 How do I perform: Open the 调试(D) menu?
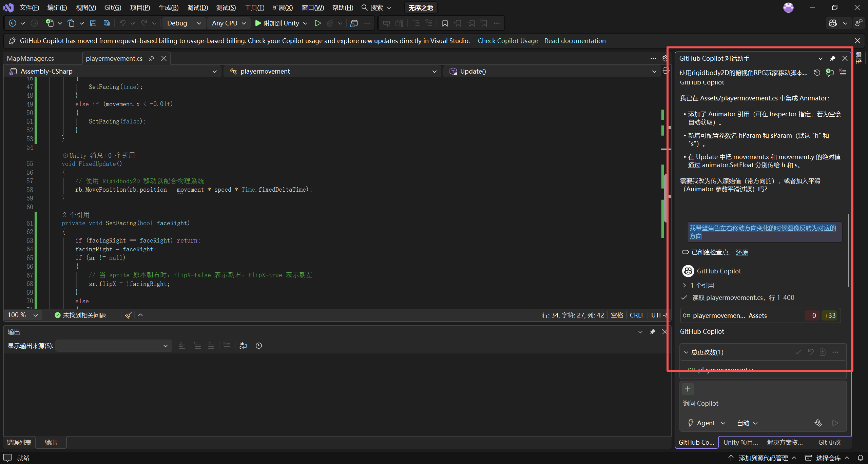pos(197,7)
